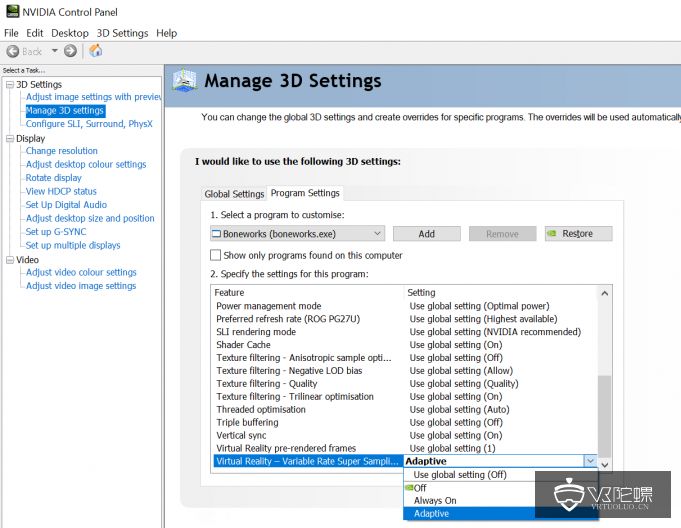
Task: Click the Restore button
Action: click(x=579, y=234)
